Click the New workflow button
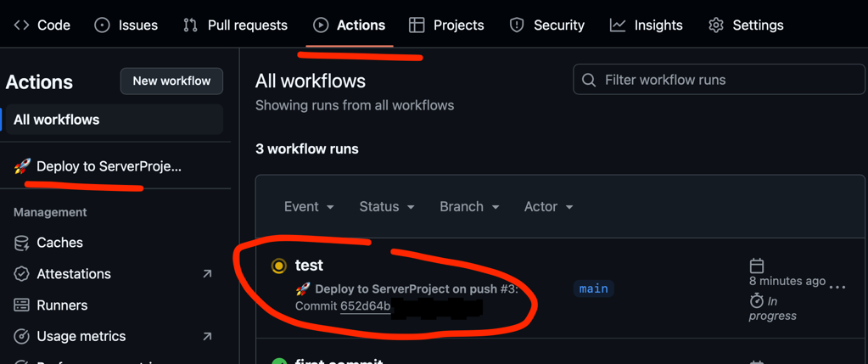868x364 pixels. [171, 81]
